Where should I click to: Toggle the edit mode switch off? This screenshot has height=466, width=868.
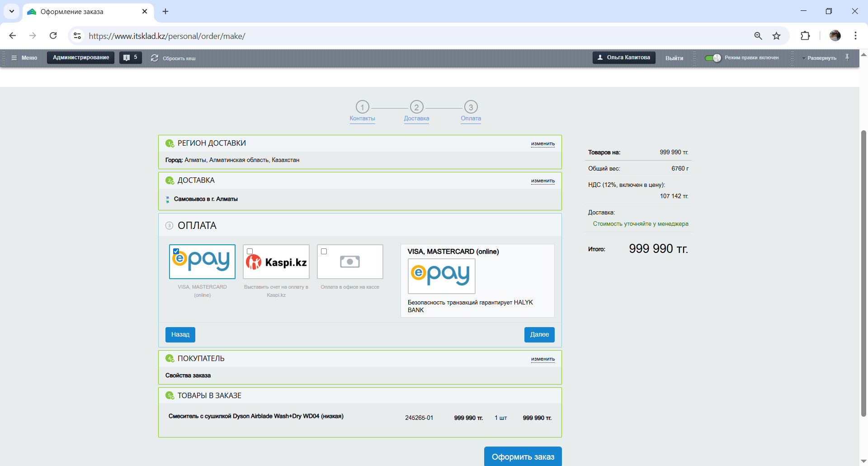(x=713, y=58)
